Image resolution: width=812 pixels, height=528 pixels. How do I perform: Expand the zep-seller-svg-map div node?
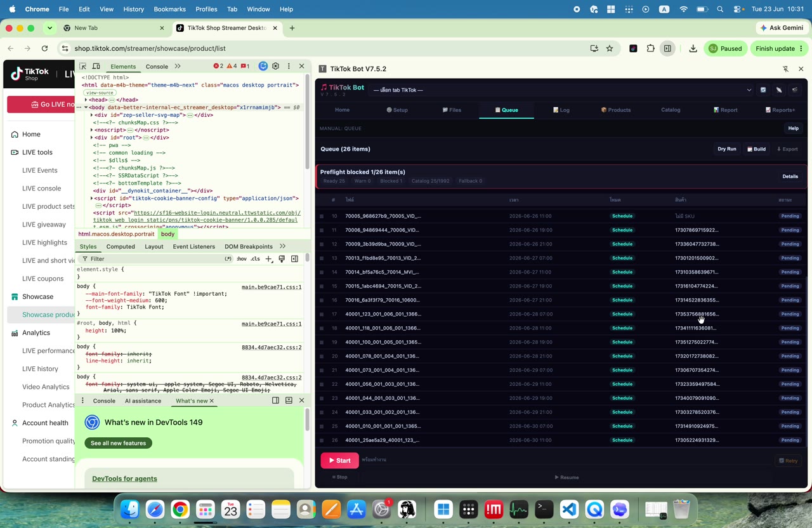pos(92,115)
